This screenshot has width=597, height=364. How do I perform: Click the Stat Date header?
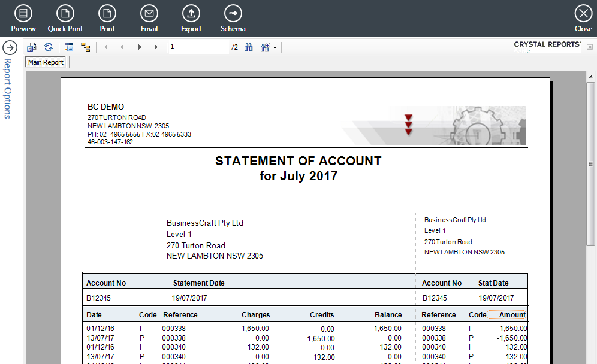493,283
